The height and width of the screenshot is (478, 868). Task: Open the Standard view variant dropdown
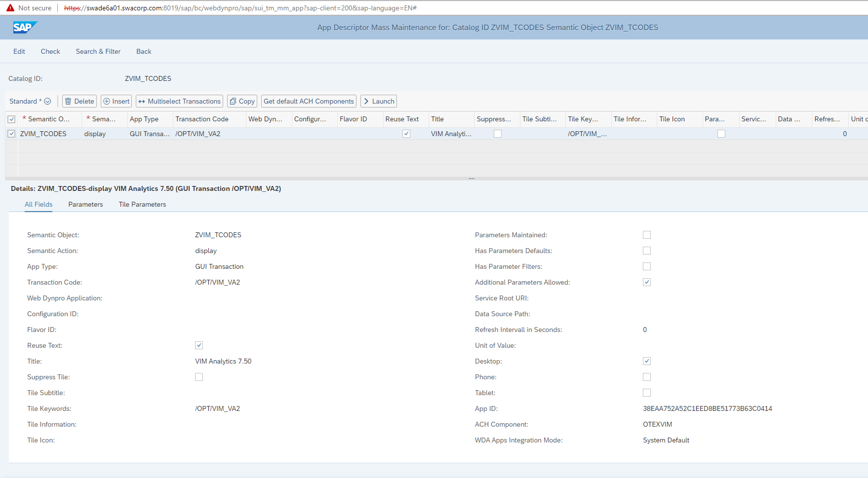[30, 101]
